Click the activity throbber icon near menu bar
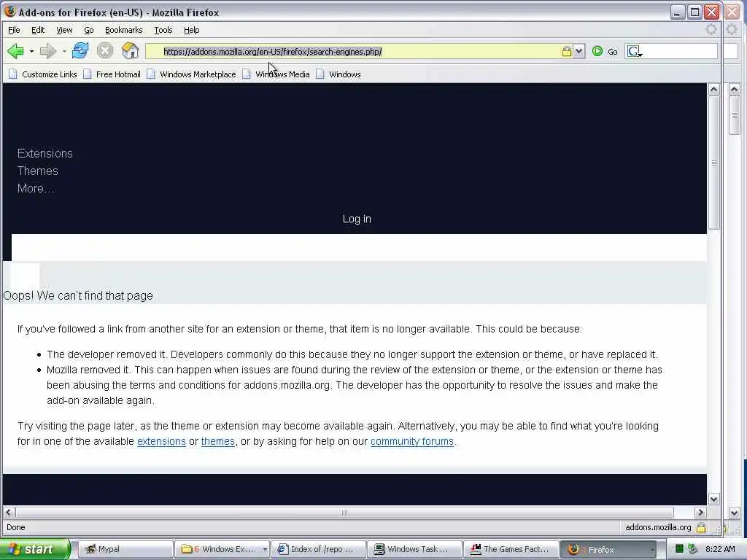 pyautogui.click(x=711, y=29)
